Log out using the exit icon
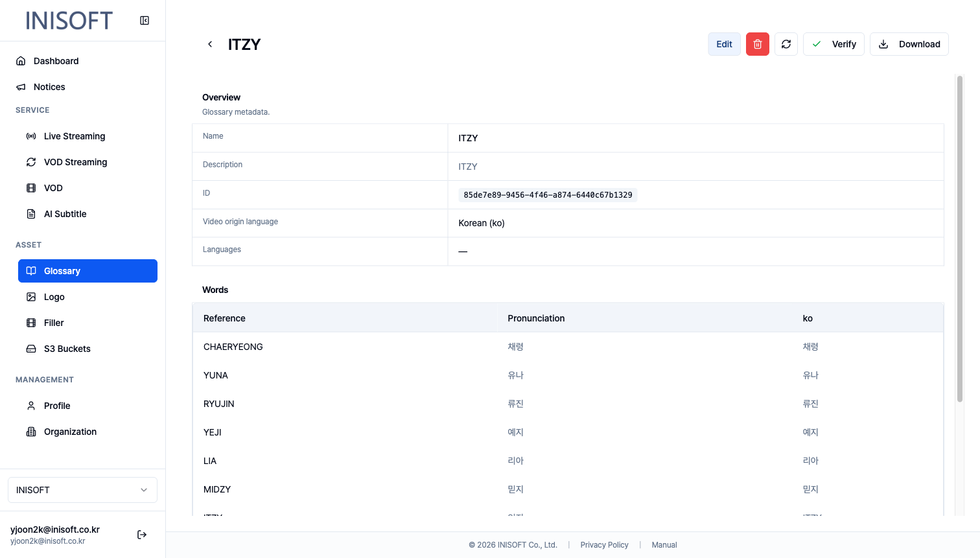This screenshot has width=980, height=558. pyautogui.click(x=142, y=535)
